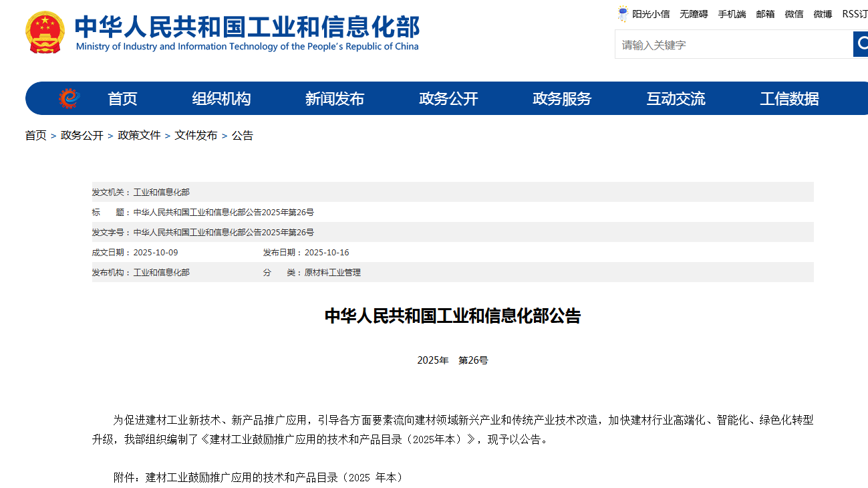The width and height of the screenshot is (868, 488).
Task: Go to the 新闻发布 section
Action: coord(335,99)
